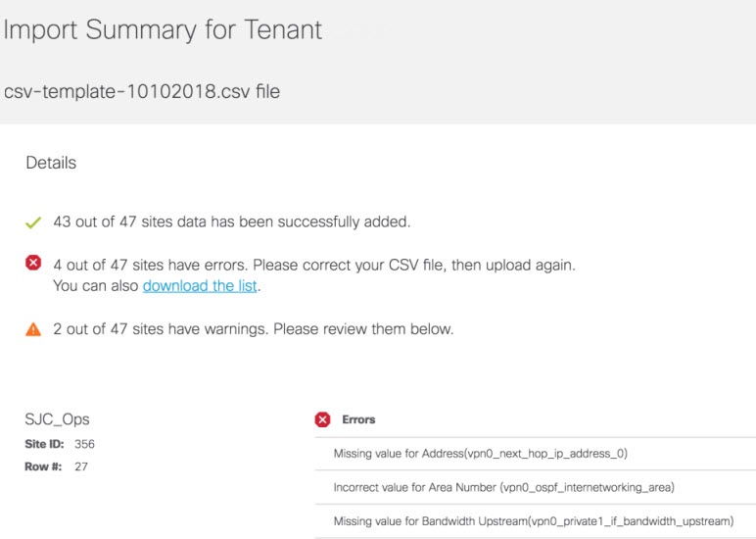Image resolution: width=756 pixels, height=539 pixels.
Task: Click the Row # value 27
Action: [x=81, y=466]
